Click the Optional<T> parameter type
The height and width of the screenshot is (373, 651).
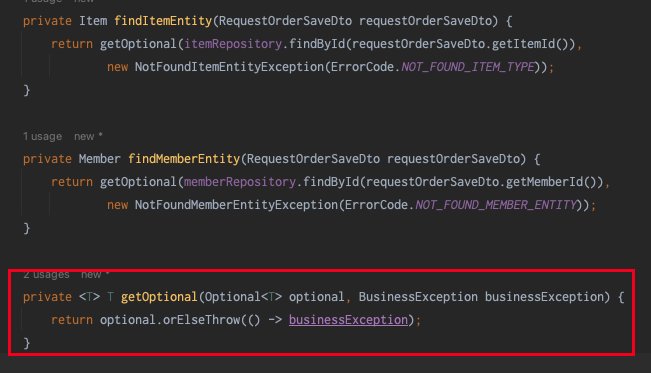pos(243,297)
